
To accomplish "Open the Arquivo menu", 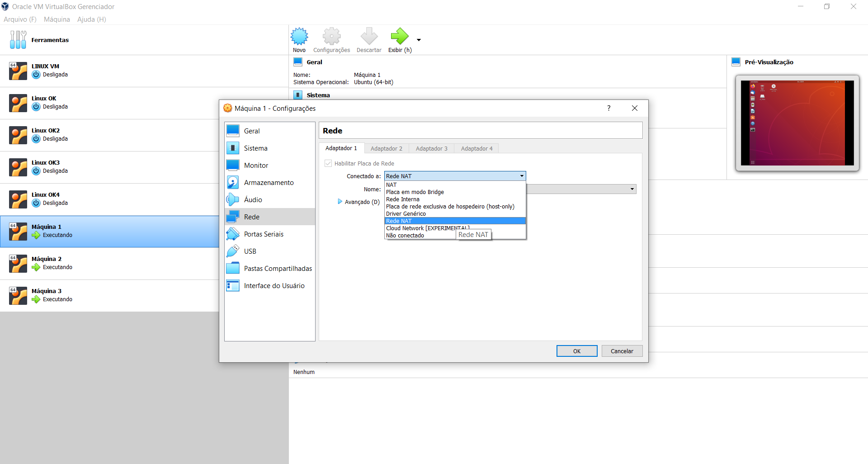I will tap(20, 19).
